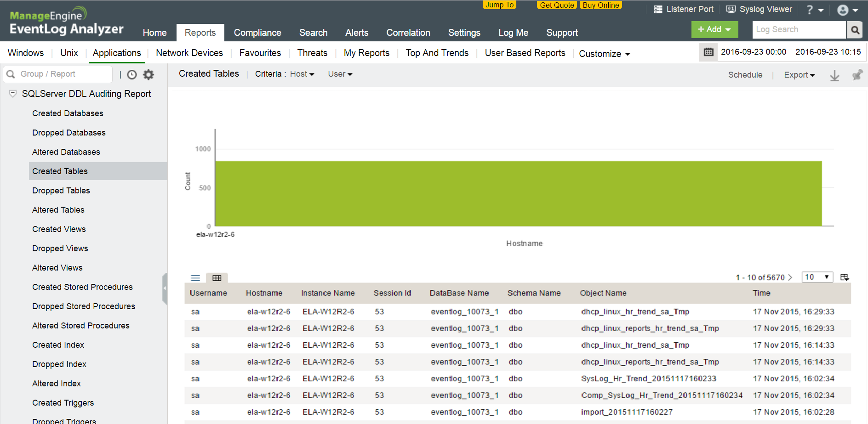Go to next page of results
Viewport: 868px width, 424px height.
point(790,277)
